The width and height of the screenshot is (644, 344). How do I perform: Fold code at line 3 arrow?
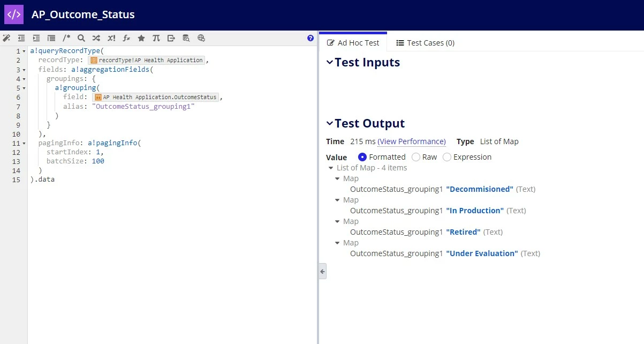24,70
